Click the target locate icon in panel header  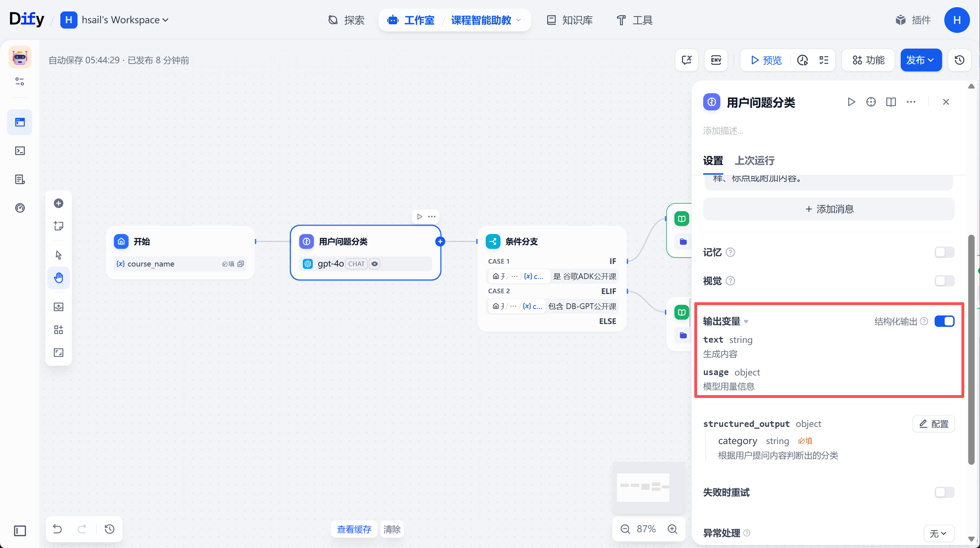pyautogui.click(x=871, y=101)
